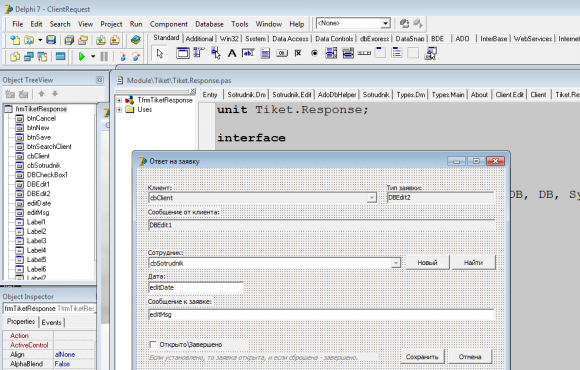
Task: Click the Open file toolbar icon
Action: (x=29, y=40)
